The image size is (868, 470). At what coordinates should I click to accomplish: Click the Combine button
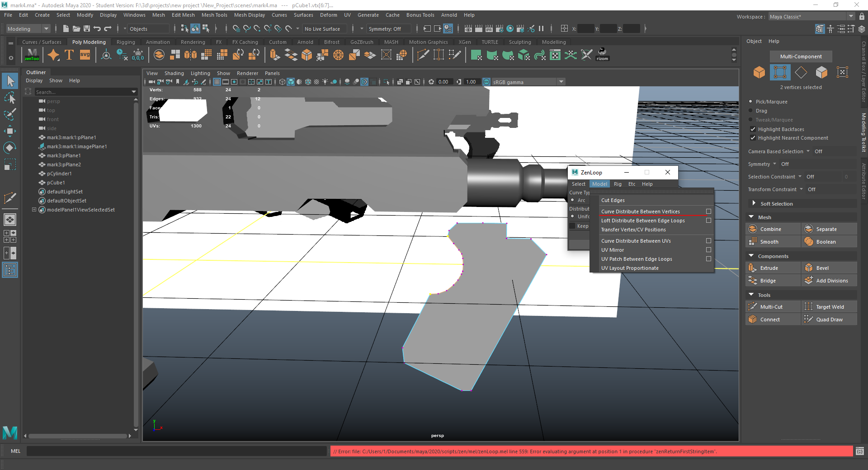773,229
